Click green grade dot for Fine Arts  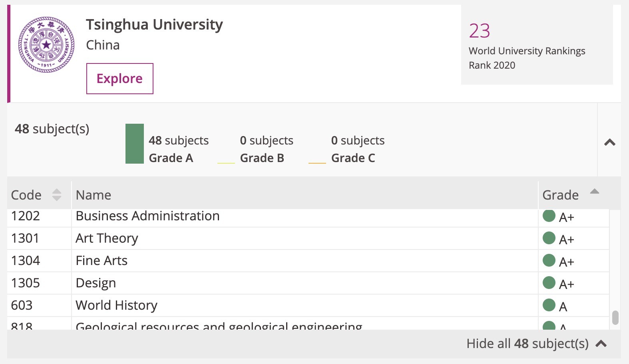coord(549,261)
